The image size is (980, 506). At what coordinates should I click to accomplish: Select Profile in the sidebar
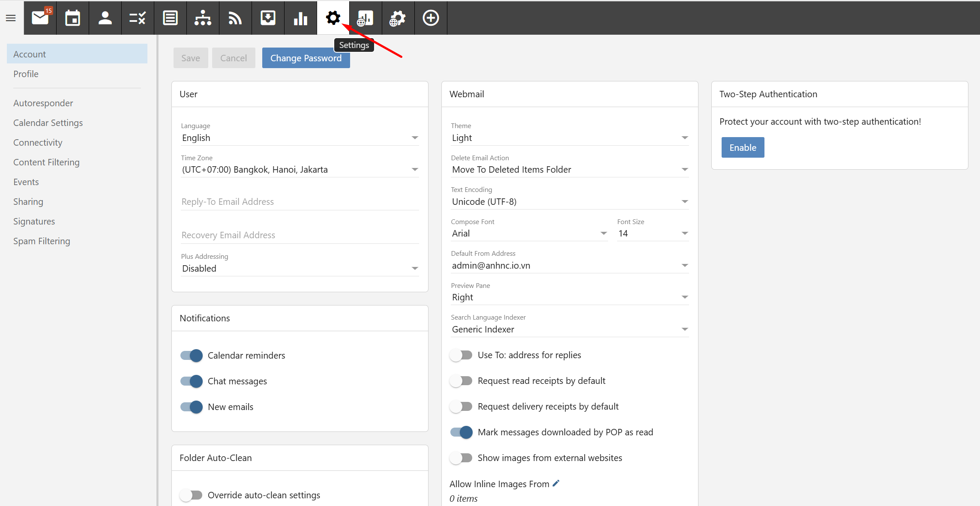pyautogui.click(x=77, y=74)
